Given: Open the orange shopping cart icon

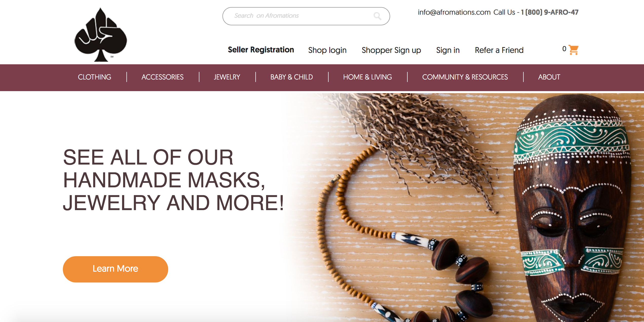Looking at the screenshot, I should pos(574,50).
